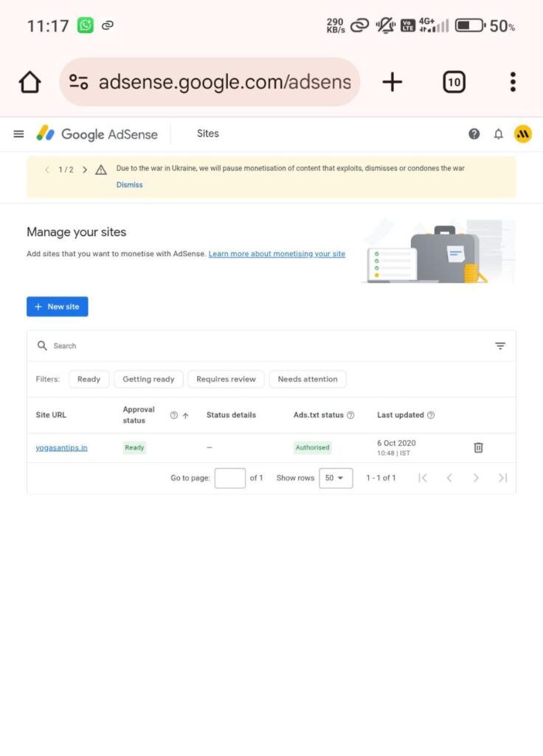Jump to first page of results
This screenshot has width=543, height=756.
[423, 478]
